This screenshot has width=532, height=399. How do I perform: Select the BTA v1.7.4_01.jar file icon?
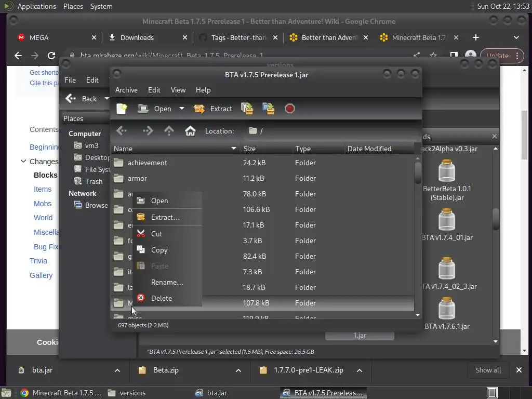[446, 219]
